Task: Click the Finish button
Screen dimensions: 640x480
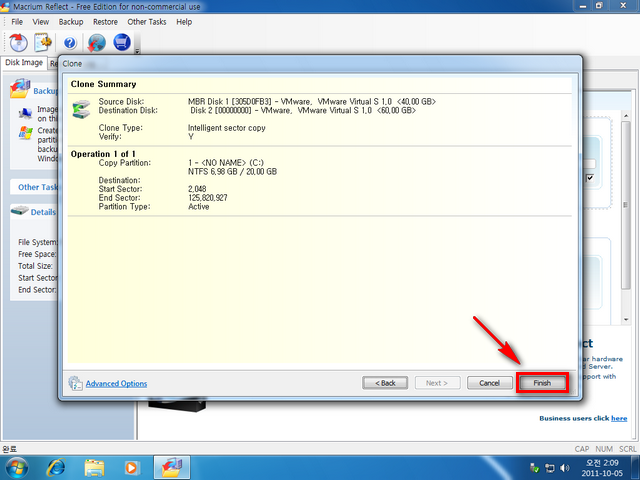Action: (542, 383)
